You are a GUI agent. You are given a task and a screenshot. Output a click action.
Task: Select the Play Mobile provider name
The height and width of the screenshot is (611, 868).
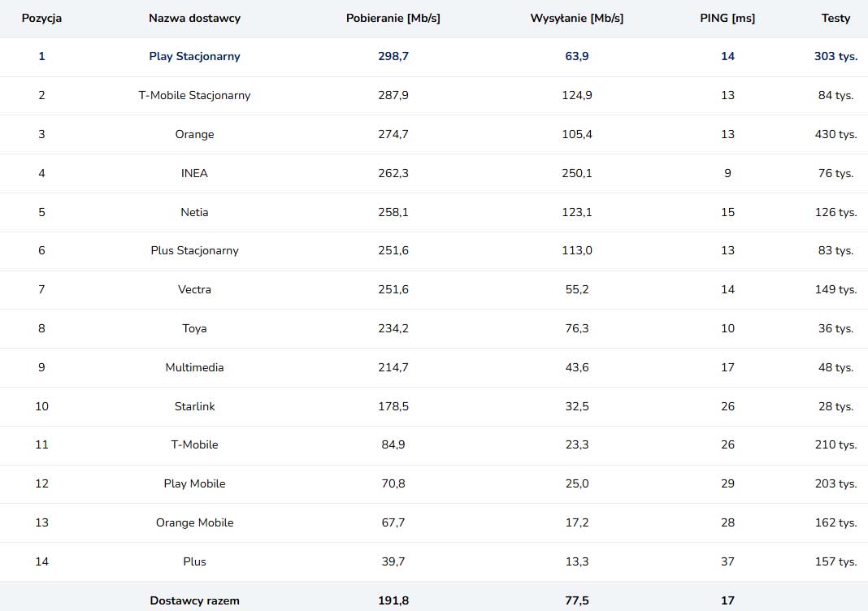pos(194,483)
